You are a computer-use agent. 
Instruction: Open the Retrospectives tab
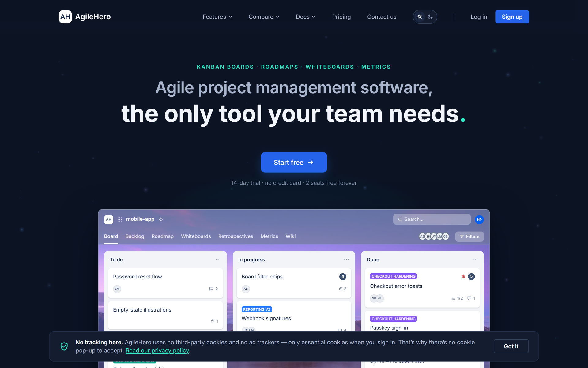pyautogui.click(x=236, y=236)
